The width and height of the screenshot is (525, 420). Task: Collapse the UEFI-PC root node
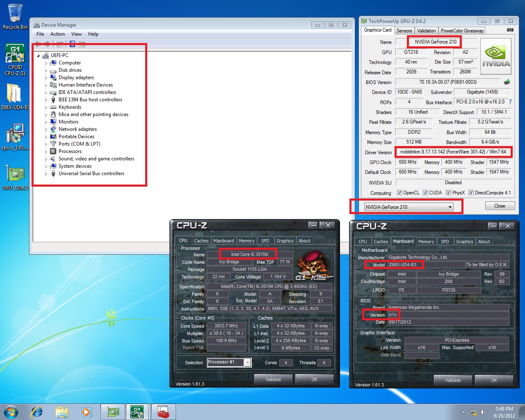pyautogui.click(x=39, y=55)
